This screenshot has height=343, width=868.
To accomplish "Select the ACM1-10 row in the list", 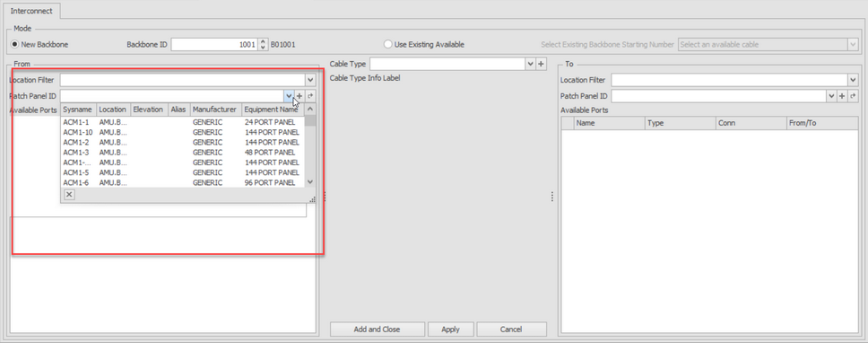I will pyautogui.click(x=183, y=132).
